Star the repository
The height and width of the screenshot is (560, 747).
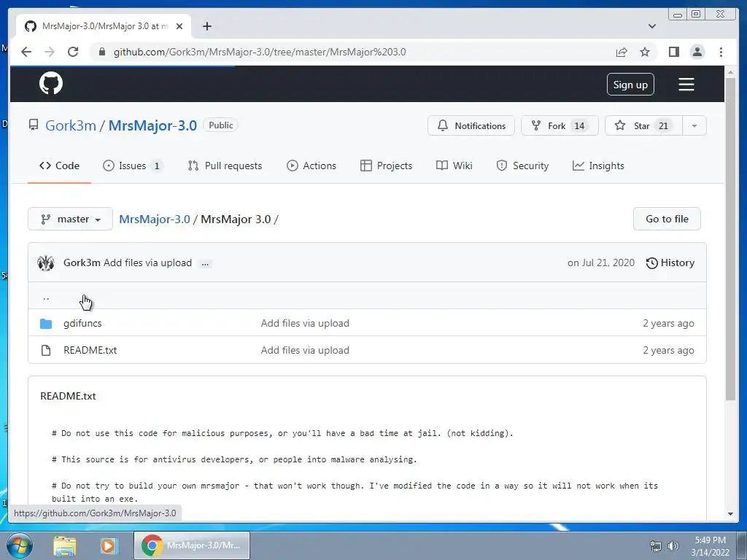(x=643, y=125)
